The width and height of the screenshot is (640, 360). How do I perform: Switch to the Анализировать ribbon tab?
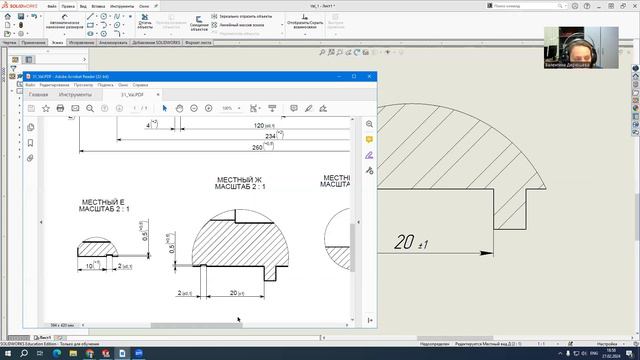113,42
